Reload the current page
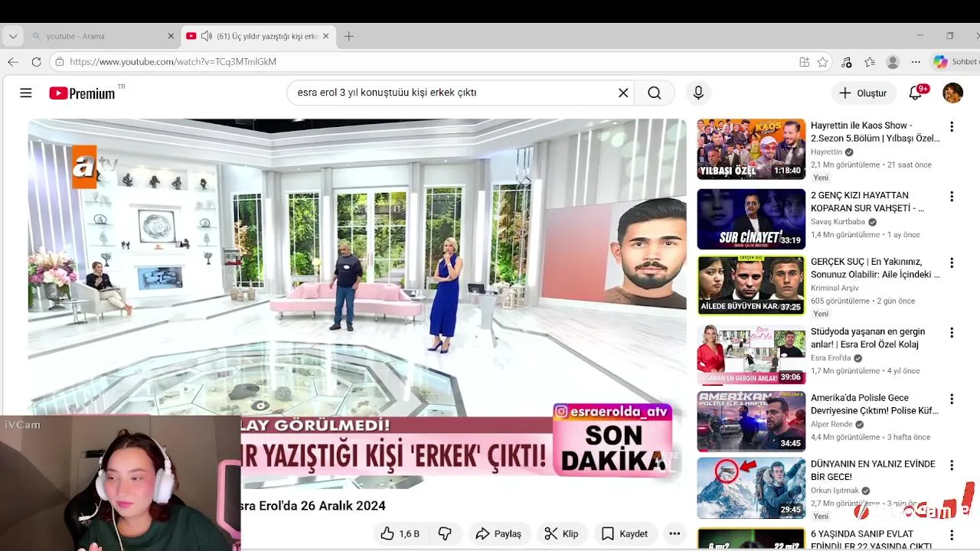This screenshot has height=551, width=980. tap(36, 62)
